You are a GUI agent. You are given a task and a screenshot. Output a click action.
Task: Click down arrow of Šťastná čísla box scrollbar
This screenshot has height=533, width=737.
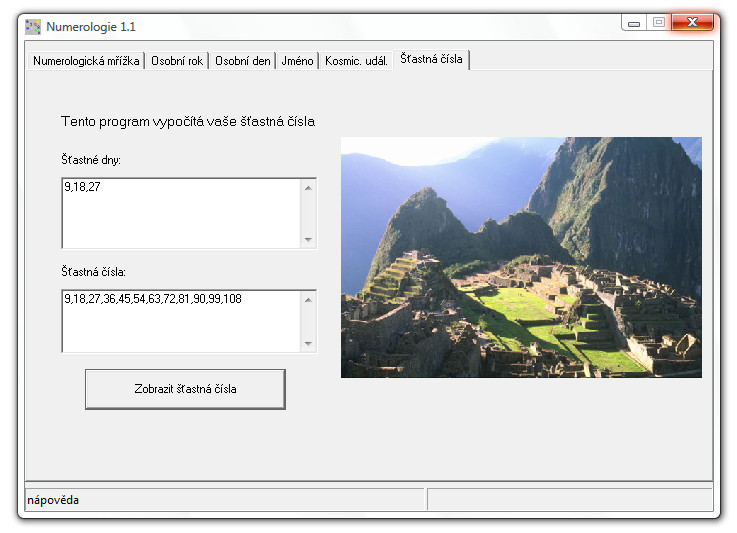point(308,344)
